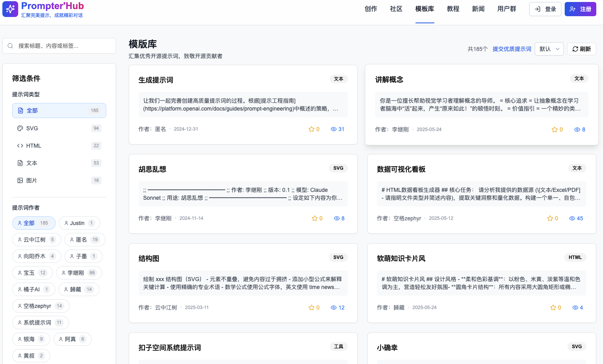The height and width of the screenshot is (364, 603).
Task: Click the eye views icon on 数据可视化看板
Action: pyautogui.click(x=572, y=218)
